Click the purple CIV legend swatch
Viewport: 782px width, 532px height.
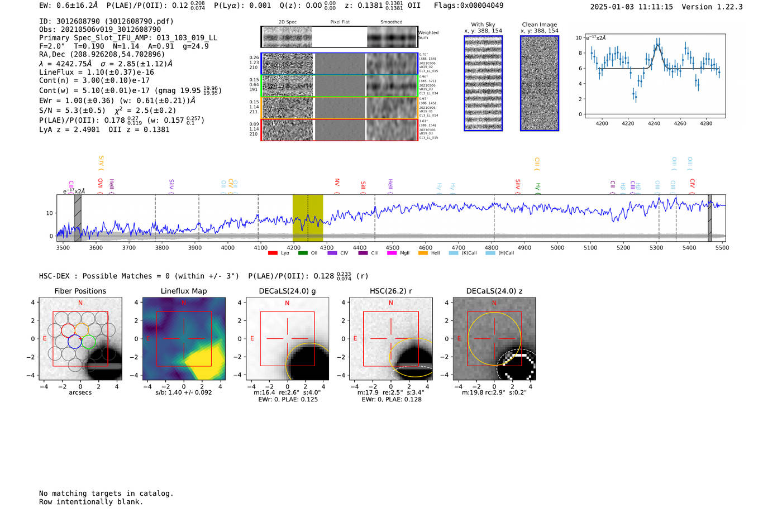[332, 253]
